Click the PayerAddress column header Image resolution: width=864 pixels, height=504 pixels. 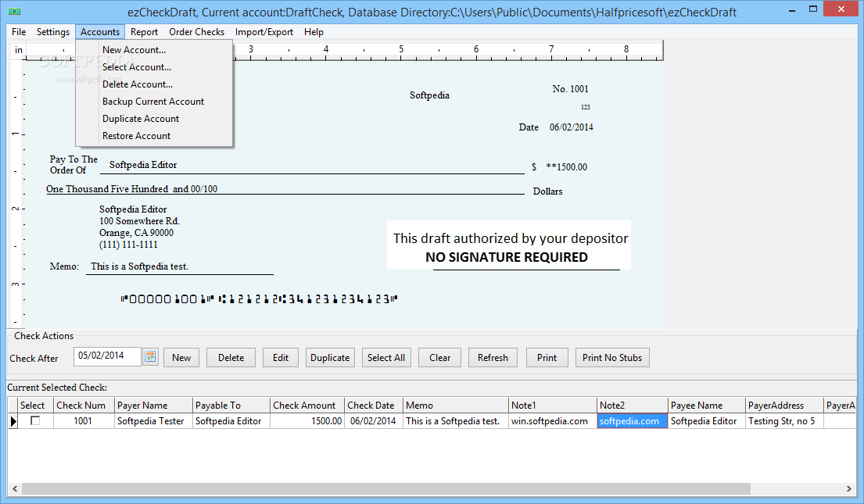[785, 406]
